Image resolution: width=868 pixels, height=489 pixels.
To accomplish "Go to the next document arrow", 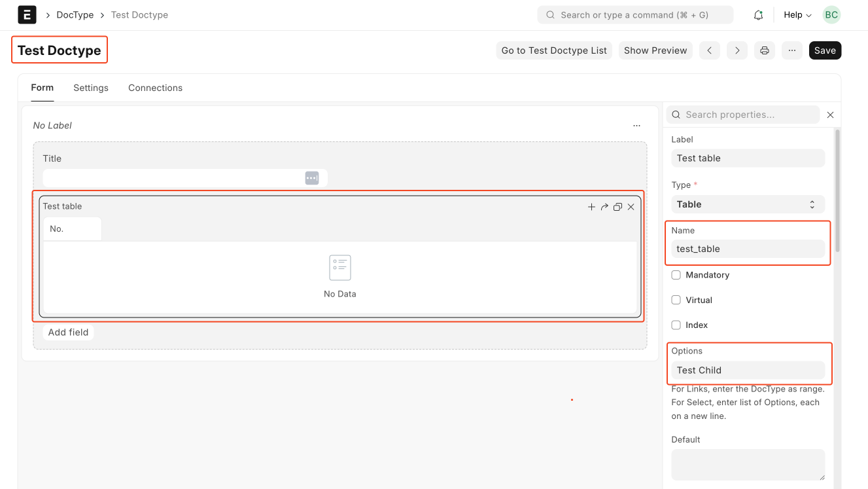I will (x=737, y=50).
